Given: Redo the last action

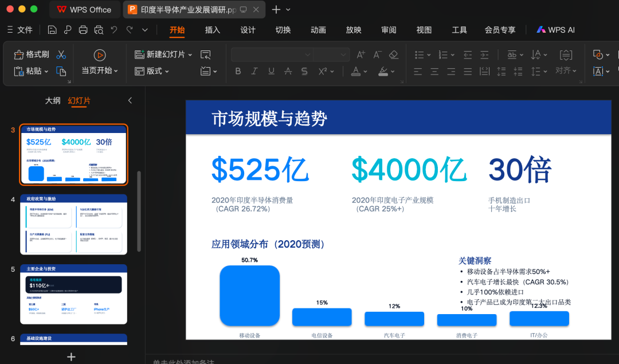Looking at the screenshot, I should click(130, 30).
